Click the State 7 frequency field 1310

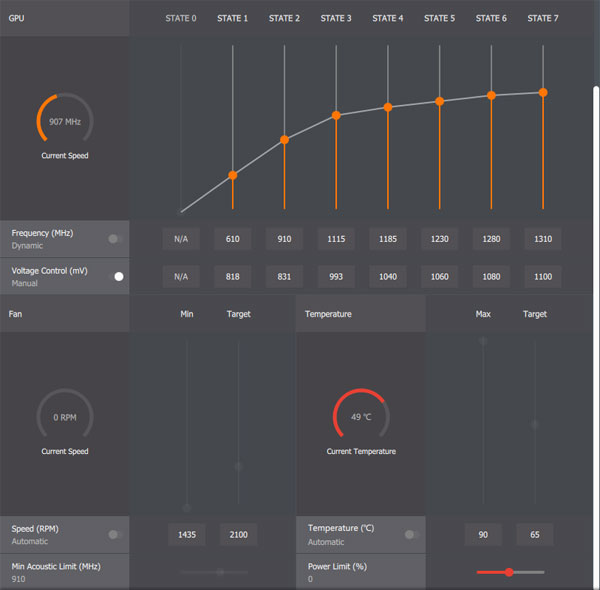pyautogui.click(x=543, y=239)
